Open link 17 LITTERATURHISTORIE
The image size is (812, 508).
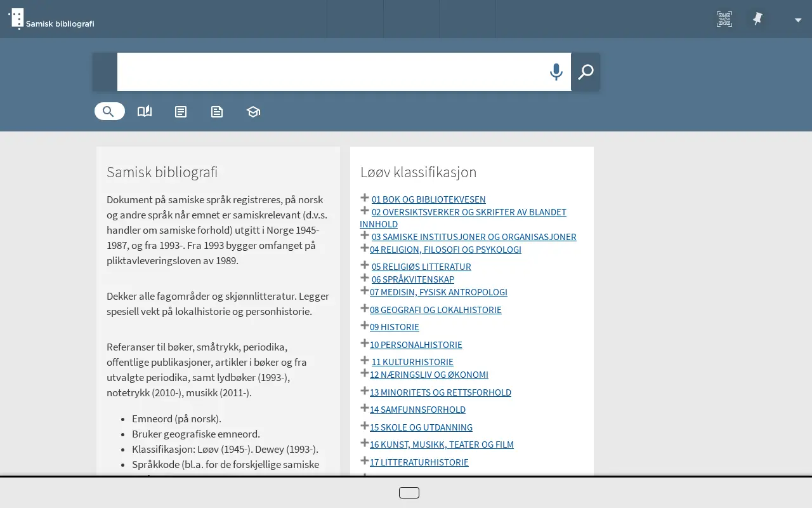tap(419, 462)
